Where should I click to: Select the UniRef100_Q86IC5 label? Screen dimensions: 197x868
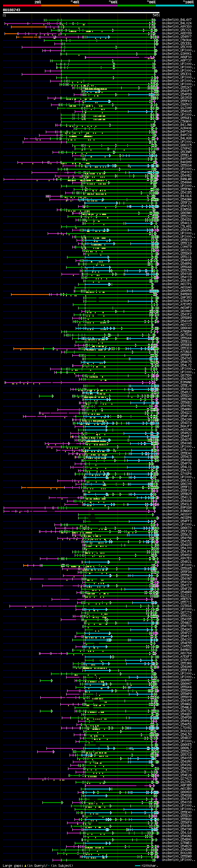point(177,145)
